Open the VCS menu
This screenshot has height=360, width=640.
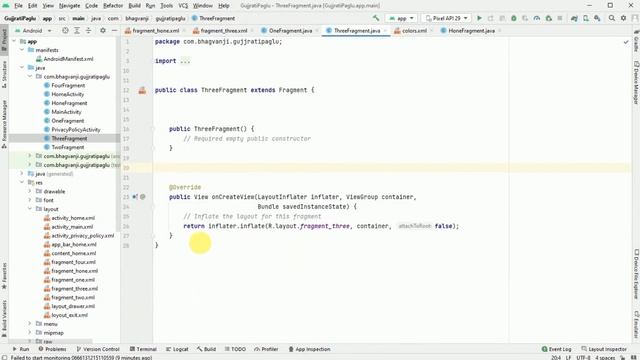tap(183, 6)
